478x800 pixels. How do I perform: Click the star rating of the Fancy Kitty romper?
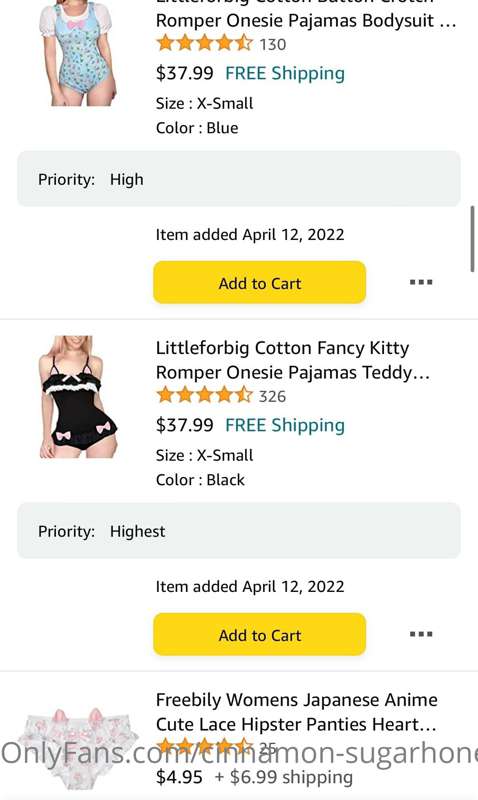(x=205, y=395)
